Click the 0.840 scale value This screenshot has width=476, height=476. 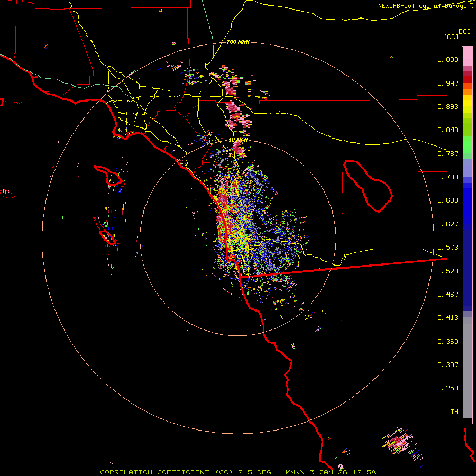448,130
